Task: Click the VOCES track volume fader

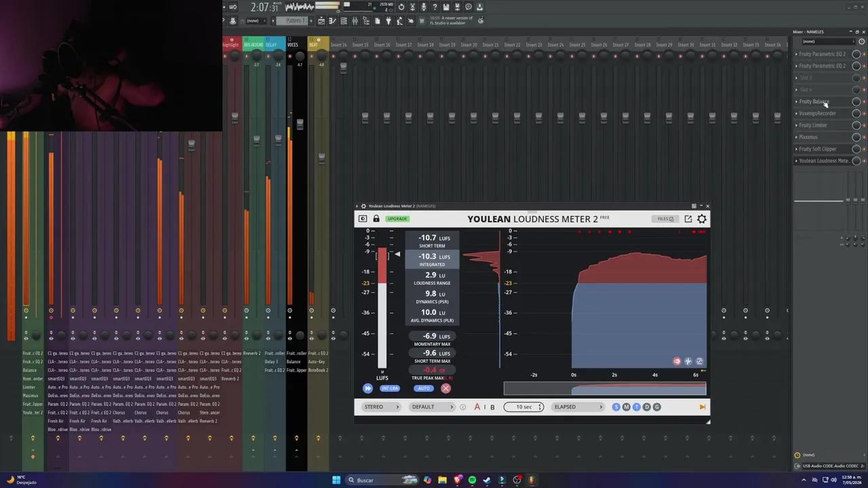Action: pos(300,124)
